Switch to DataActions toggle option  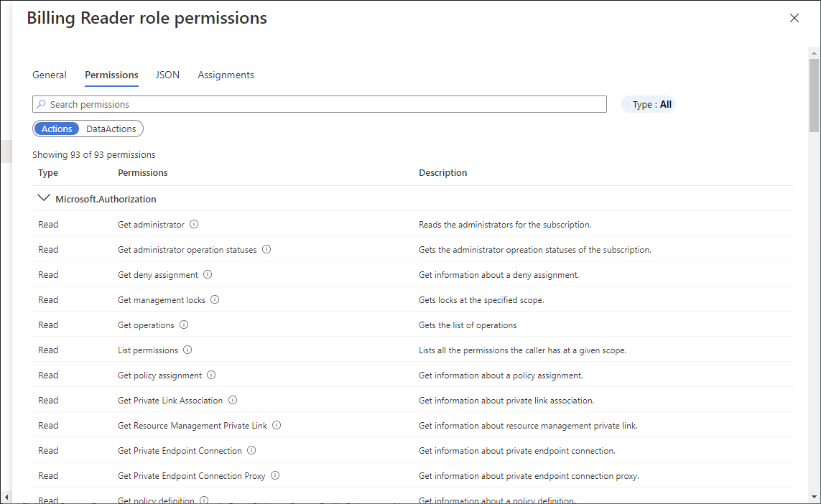[111, 129]
